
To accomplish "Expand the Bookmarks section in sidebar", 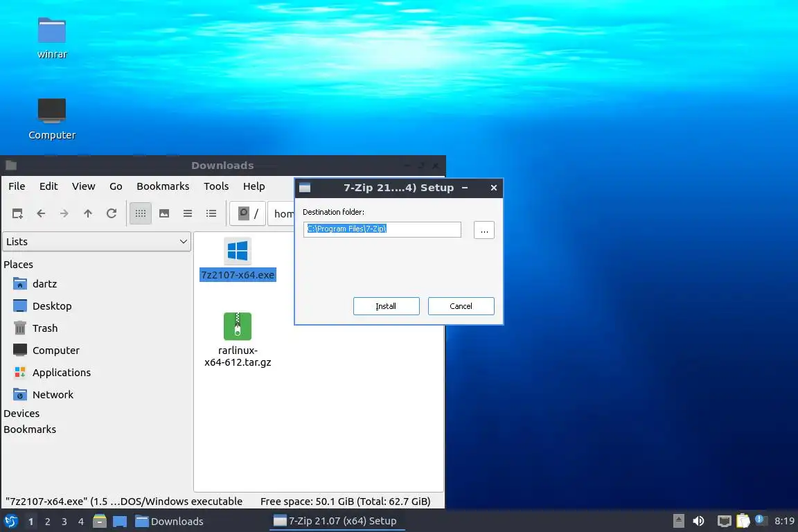I will (x=30, y=429).
